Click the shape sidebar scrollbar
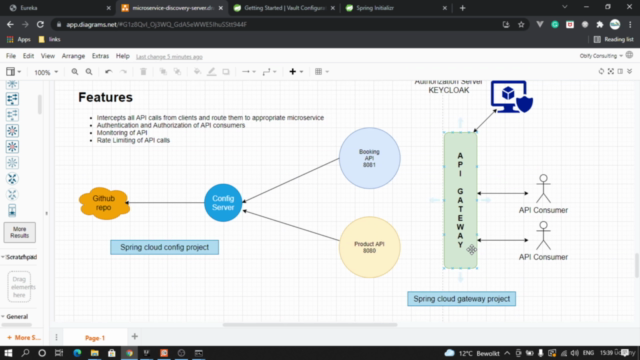The width and height of the screenshot is (640, 360). click(40, 105)
